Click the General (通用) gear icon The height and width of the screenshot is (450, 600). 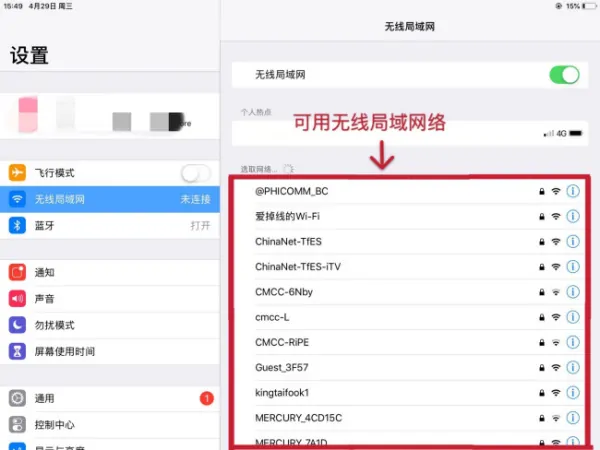tap(17, 398)
